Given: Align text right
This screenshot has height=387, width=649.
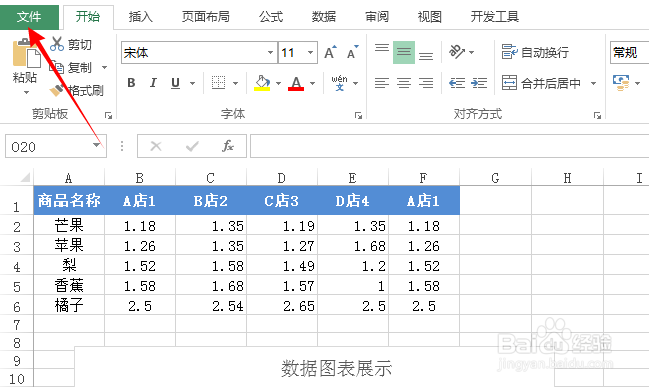Looking at the screenshot, I should tap(426, 83).
